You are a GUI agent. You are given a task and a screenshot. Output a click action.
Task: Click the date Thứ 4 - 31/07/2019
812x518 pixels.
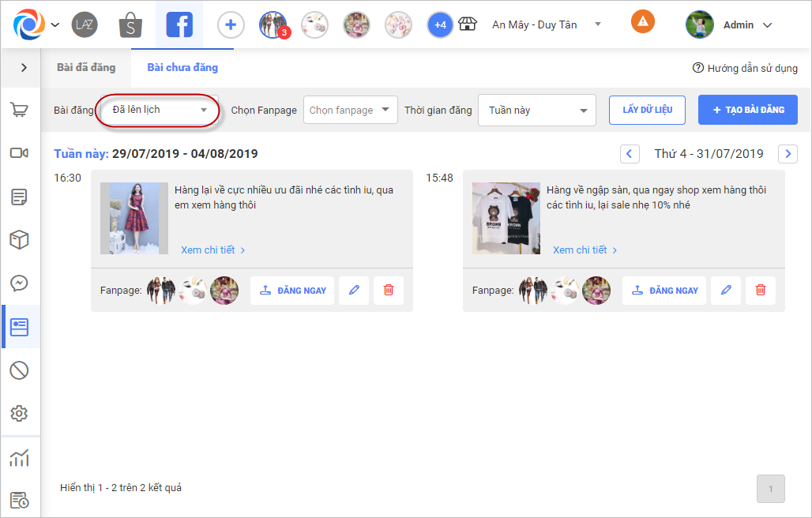709,154
